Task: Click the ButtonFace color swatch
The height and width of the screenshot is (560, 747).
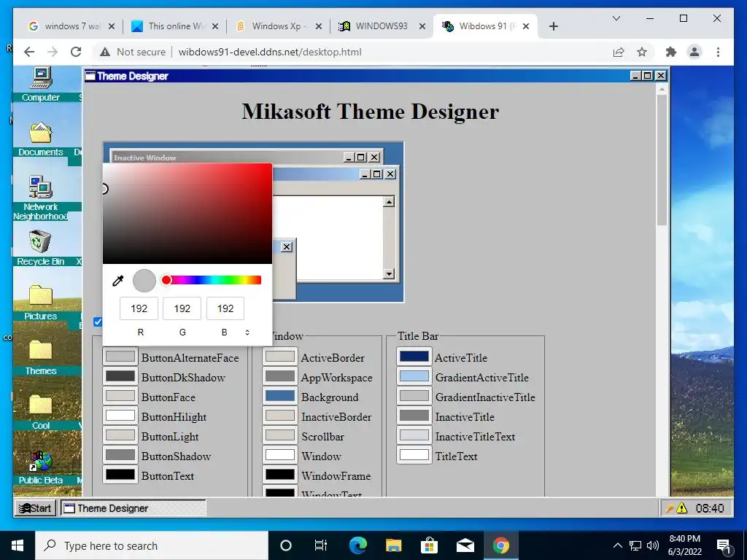Action: click(x=120, y=396)
